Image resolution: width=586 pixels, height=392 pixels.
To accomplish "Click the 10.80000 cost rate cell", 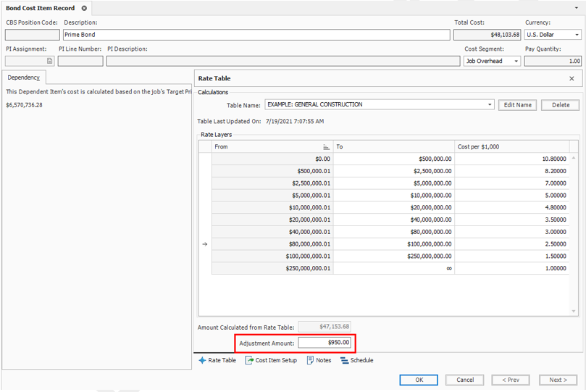I will click(x=511, y=159).
